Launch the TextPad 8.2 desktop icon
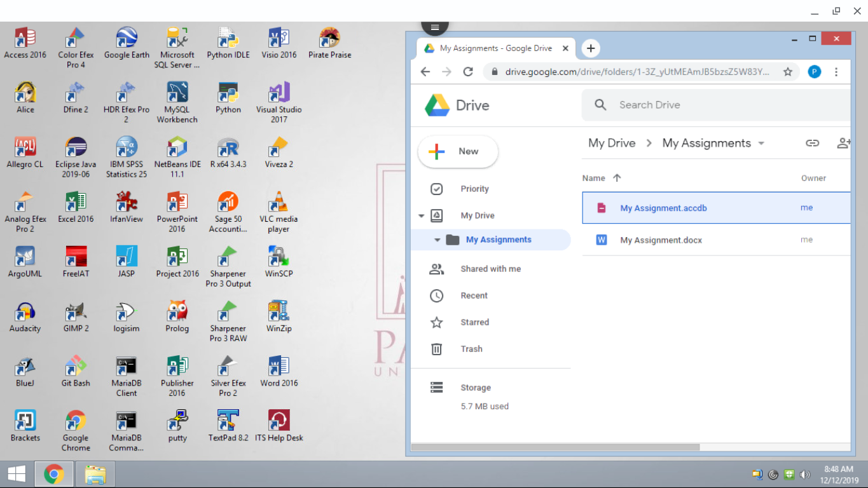 click(228, 426)
